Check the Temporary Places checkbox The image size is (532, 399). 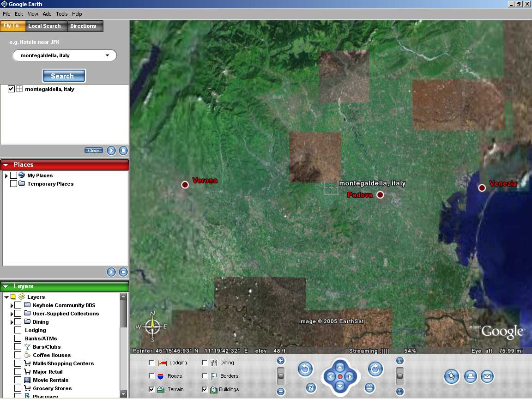13,183
